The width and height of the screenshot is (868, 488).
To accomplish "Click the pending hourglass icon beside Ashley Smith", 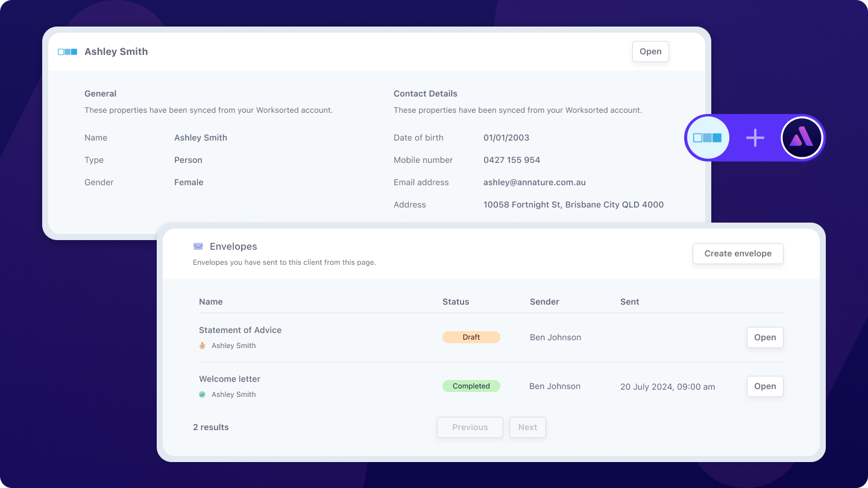I will point(202,345).
